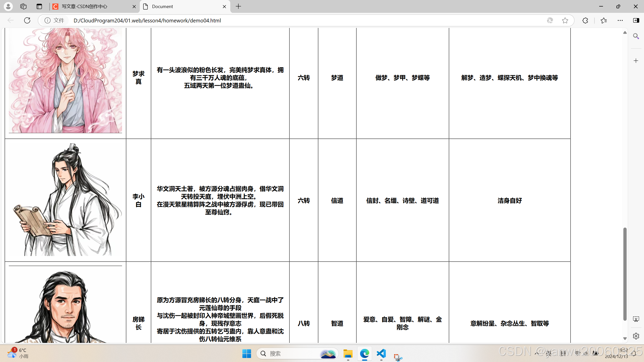Screen dimensions: 644x362
Task: Toggle the vertical tabs action button
Action: 39,6
